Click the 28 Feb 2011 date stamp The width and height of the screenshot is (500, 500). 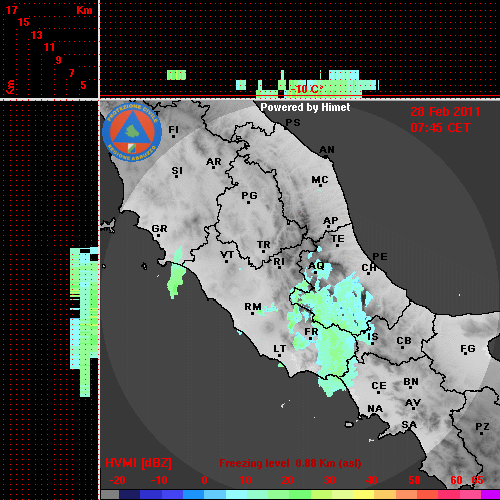tap(445, 112)
